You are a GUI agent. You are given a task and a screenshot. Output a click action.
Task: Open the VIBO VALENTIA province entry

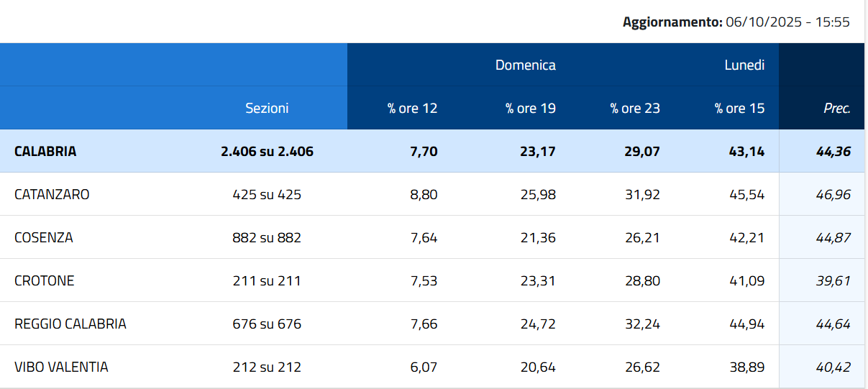[61, 367]
